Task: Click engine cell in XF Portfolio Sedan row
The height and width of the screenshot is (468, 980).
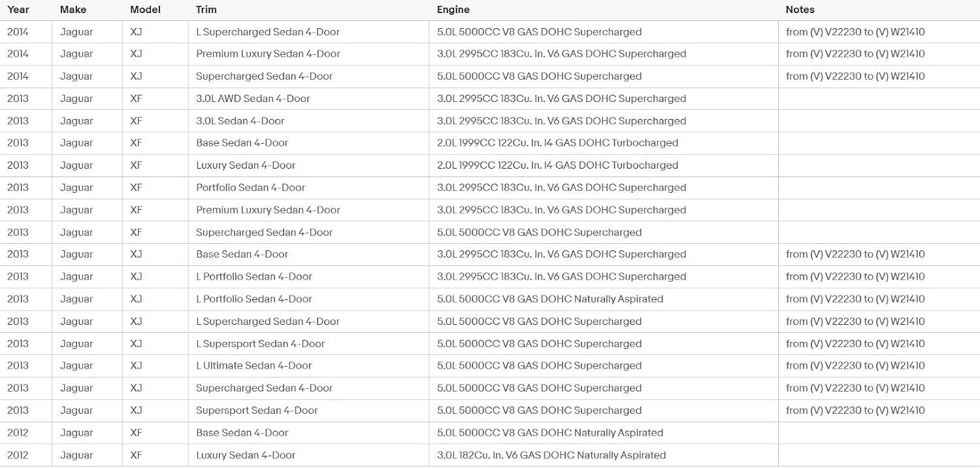Action: [x=562, y=188]
